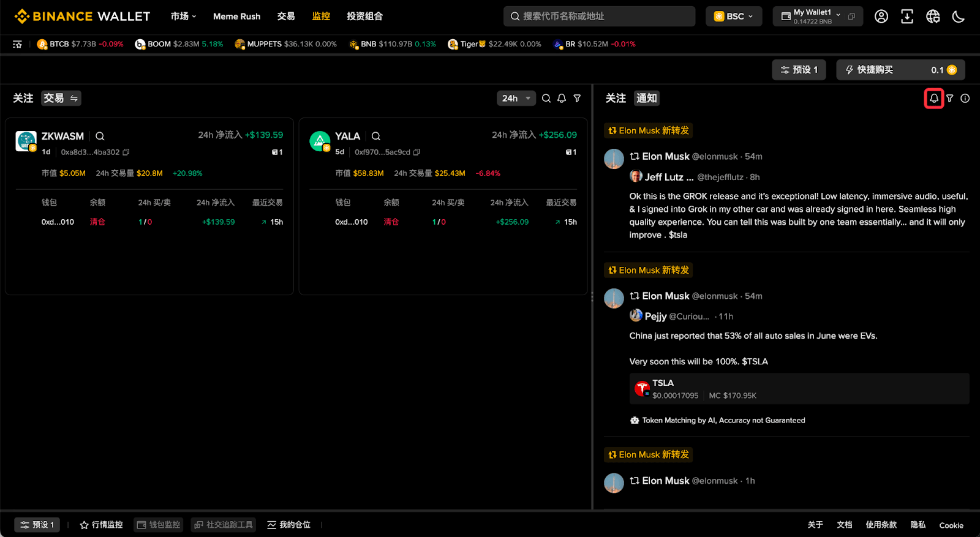Toggle the 钱包监控 panel
This screenshot has width=980, height=537.
[159, 525]
